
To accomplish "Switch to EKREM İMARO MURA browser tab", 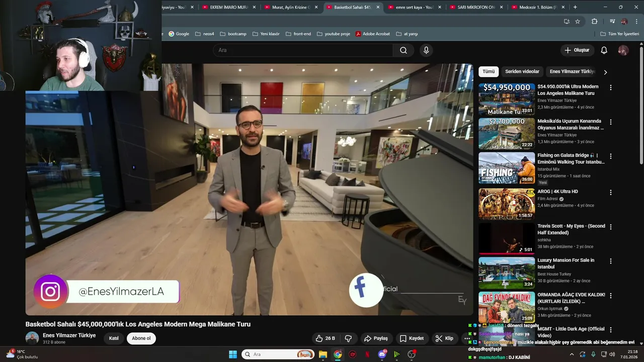I will pyautogui.click(x=229, y=8).
